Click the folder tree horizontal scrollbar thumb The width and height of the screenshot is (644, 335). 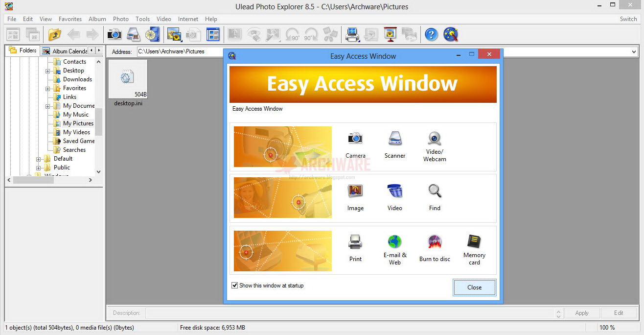click(x=33, y=180)
